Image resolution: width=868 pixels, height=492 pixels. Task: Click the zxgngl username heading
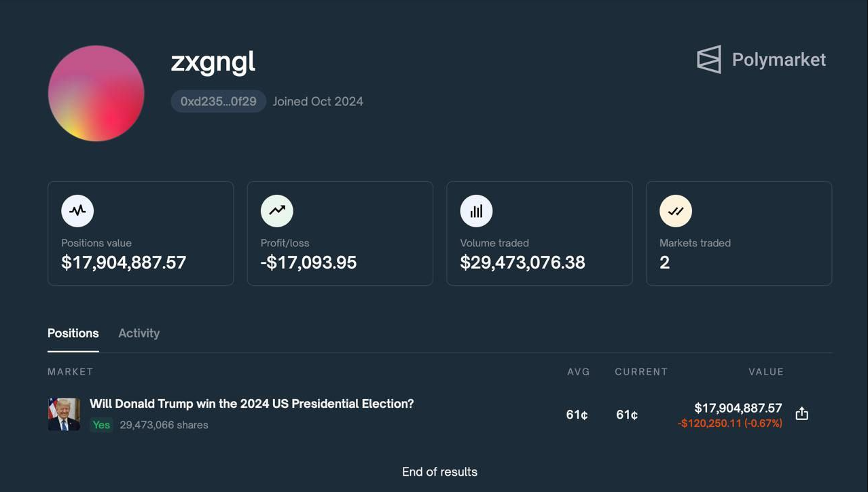click(213, 62)
